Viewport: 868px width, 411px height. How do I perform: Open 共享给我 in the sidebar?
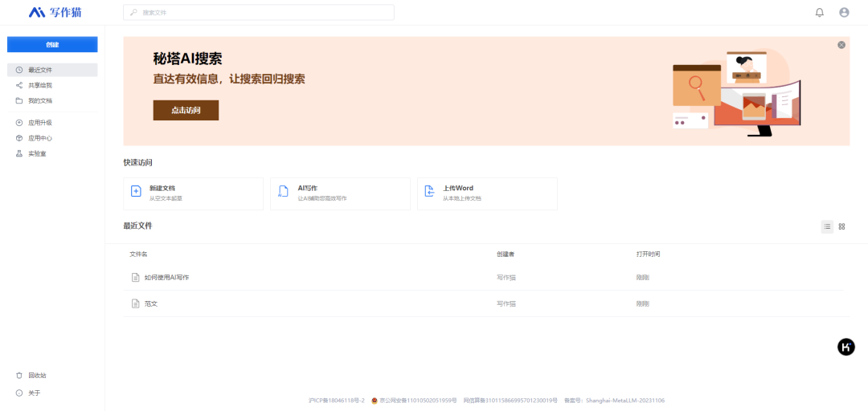52,85
